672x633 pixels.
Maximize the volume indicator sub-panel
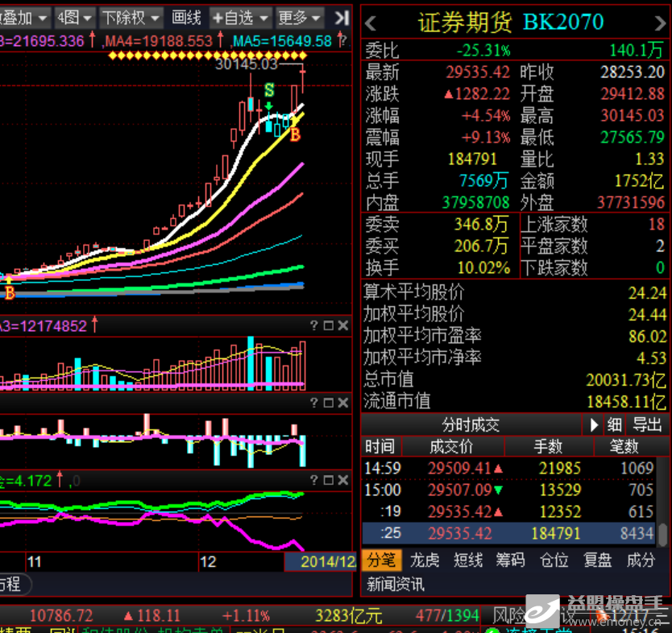point(328,325)
